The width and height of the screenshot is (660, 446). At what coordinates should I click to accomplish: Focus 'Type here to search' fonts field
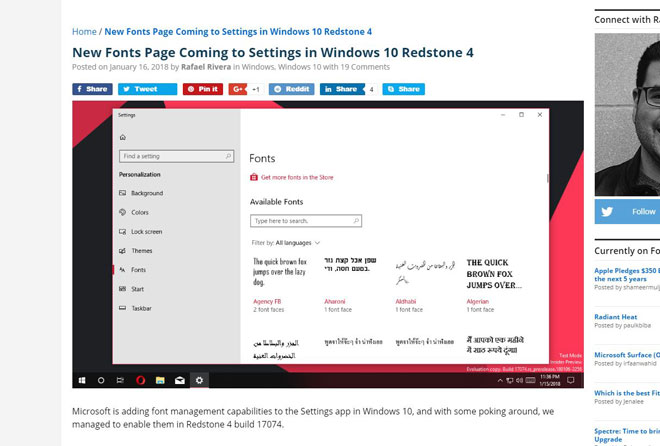point(306,221)
